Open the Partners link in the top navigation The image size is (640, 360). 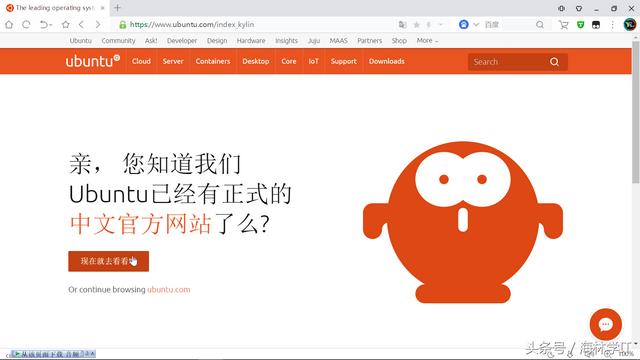(370, 40)
